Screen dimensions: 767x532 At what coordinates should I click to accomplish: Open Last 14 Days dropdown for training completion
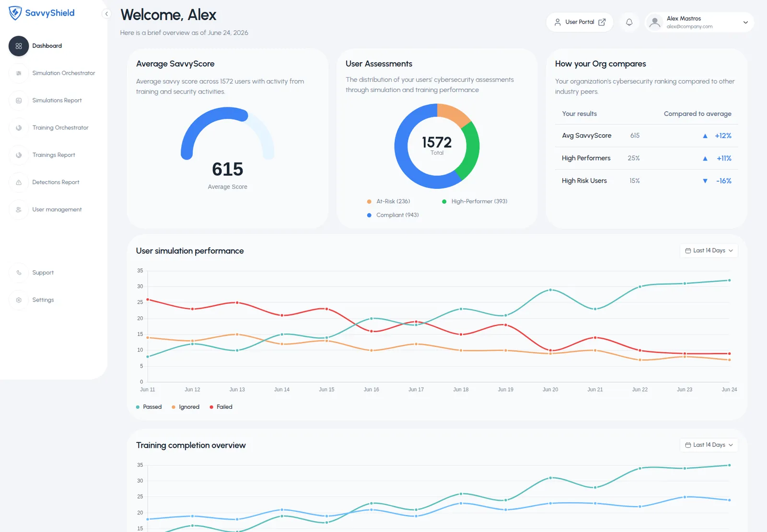point(709,445)
